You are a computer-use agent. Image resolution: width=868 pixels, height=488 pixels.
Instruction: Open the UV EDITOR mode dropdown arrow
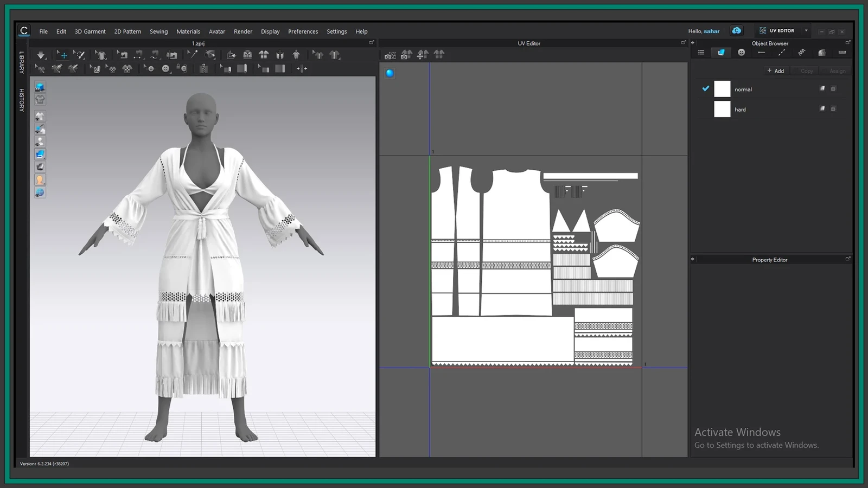pos(806,30)
